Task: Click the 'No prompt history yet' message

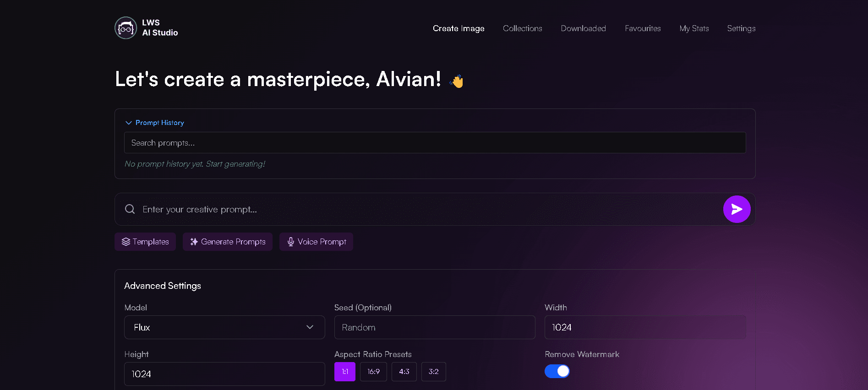Action: tap(195, 164)
